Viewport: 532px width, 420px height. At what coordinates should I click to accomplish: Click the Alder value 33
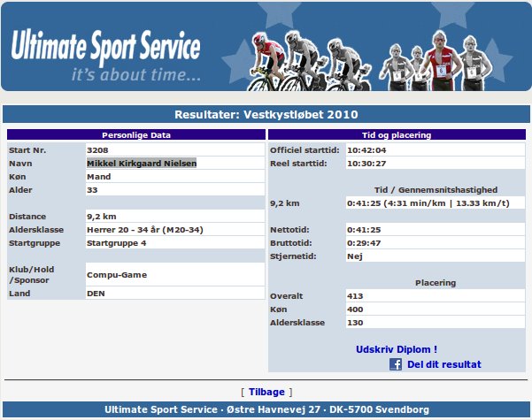tap(92, 190)
